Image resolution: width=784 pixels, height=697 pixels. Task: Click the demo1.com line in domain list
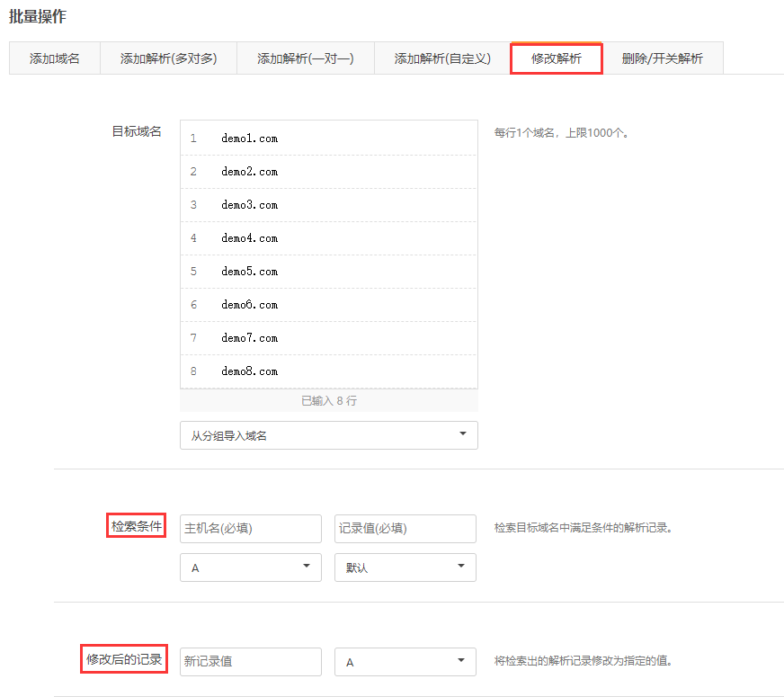[x=249, y=139]
